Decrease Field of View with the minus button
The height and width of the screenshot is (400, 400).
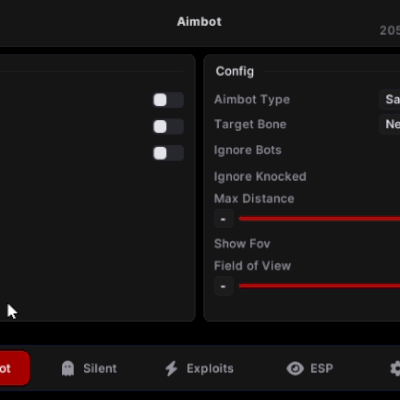pos(224,286)
